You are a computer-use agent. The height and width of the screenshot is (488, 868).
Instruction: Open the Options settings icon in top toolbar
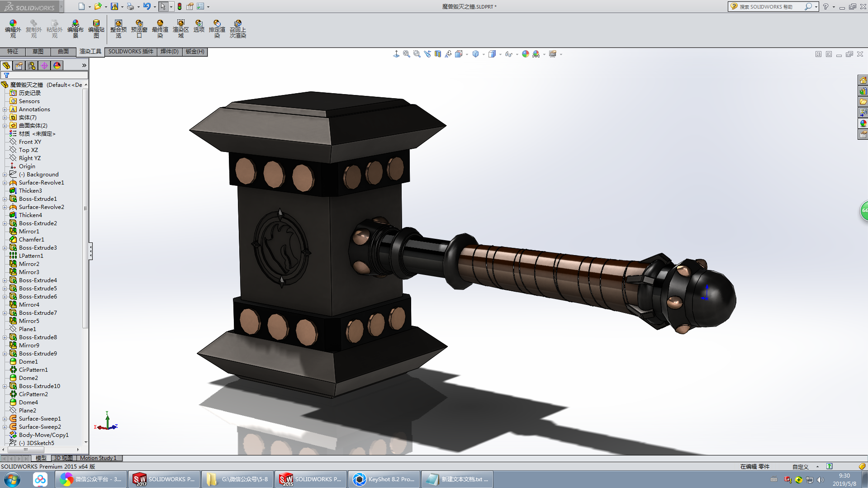tap(200, 6)
